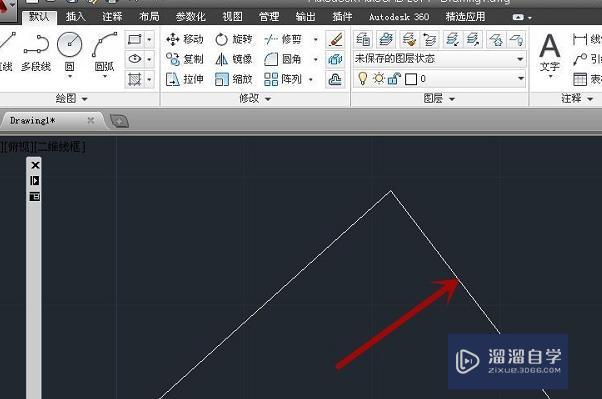Activate the Stretch (拉伸) command
Image resolution: width=602 pixels, height=399 pixels.
(184, 79)
